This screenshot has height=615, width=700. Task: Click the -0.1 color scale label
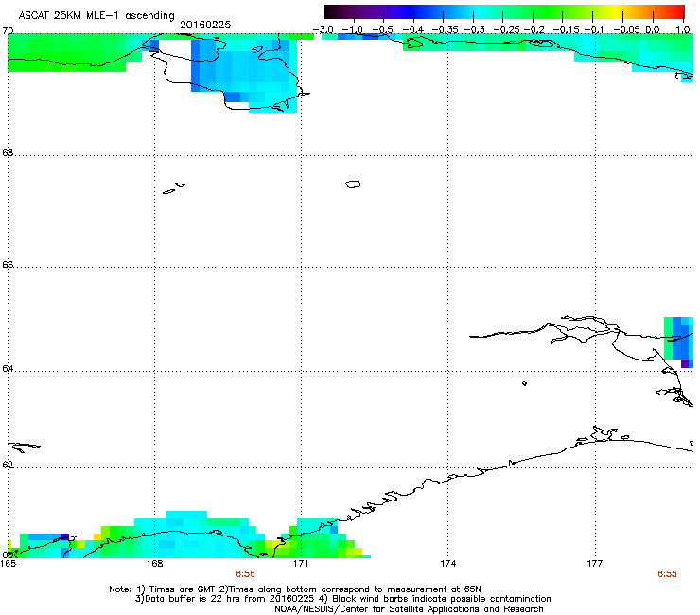(594, 30)
